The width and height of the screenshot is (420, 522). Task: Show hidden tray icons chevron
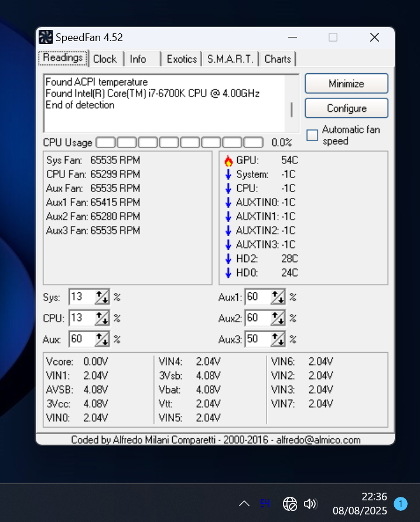[244, 504]
